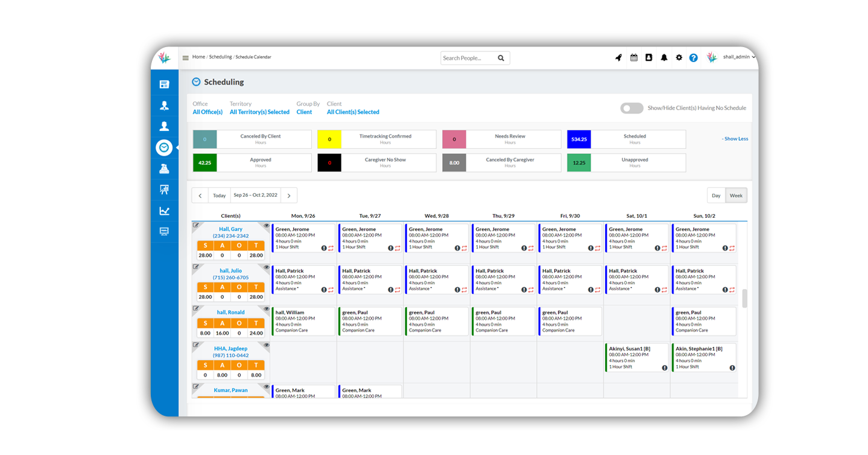Click the Show Less link
The height and width of the screenshot is (455, 868).
(x=735, y=139)
